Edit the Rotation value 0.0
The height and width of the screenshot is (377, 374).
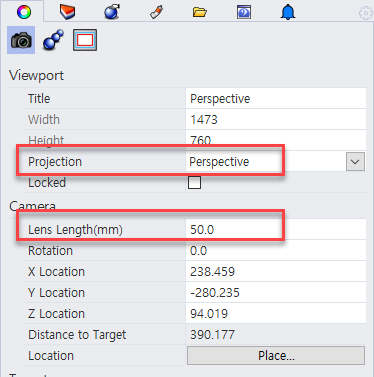click(x=198, y=251)
